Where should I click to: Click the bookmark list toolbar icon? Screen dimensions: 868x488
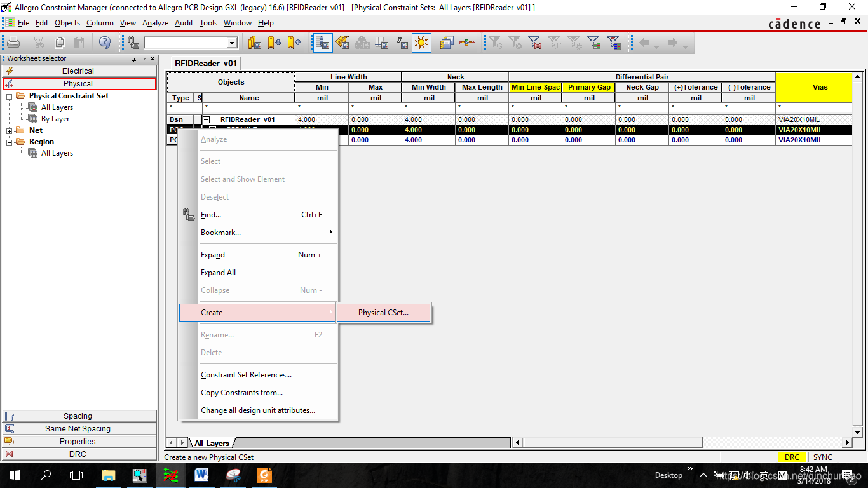254,43
